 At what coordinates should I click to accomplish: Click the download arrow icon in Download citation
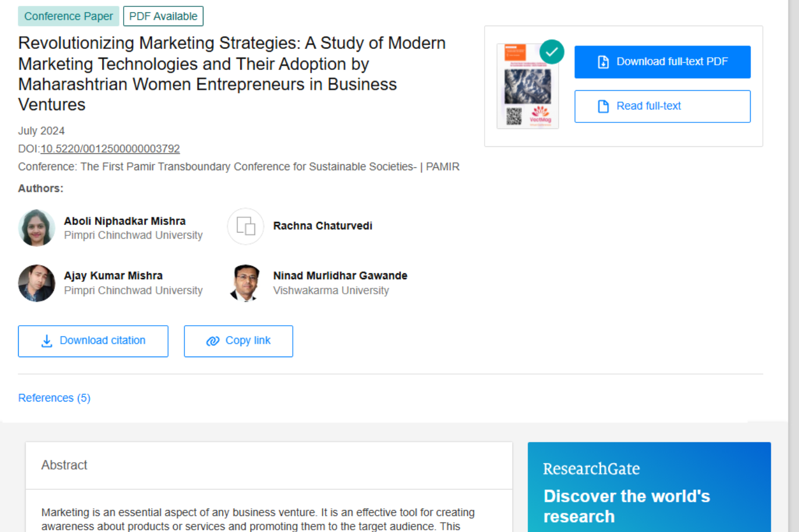click(46, 341)
